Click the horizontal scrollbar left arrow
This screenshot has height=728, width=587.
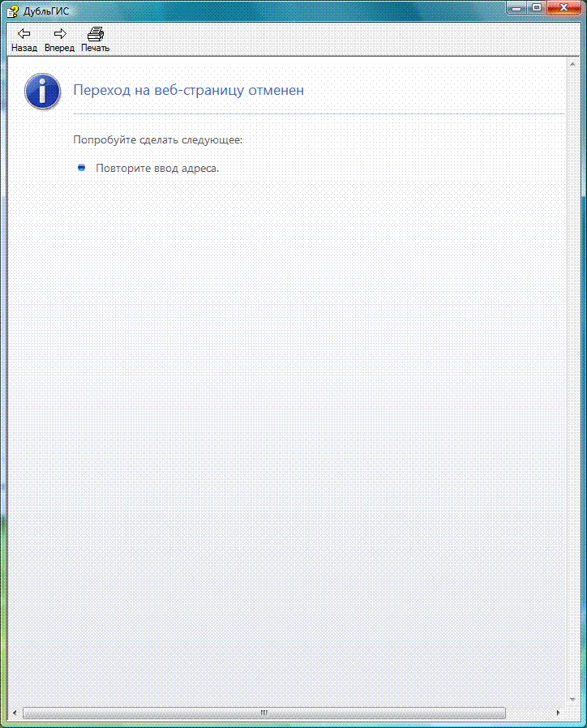pos(15,713)
